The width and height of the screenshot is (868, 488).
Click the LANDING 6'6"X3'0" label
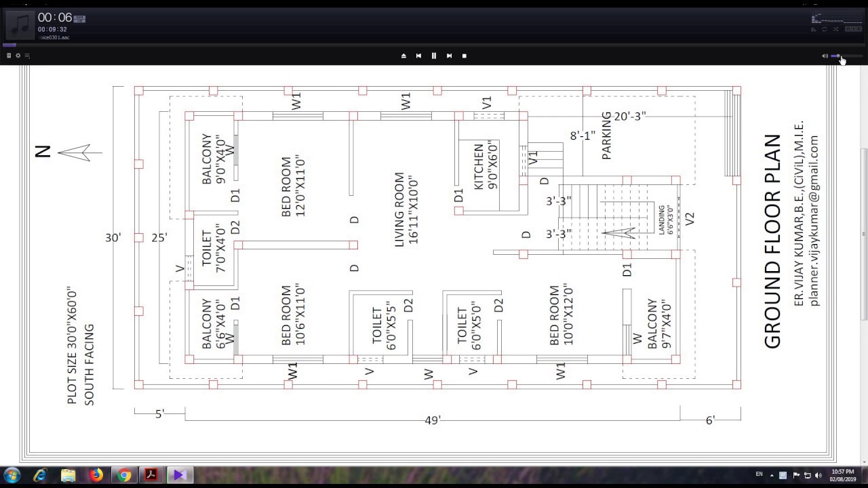665,220
